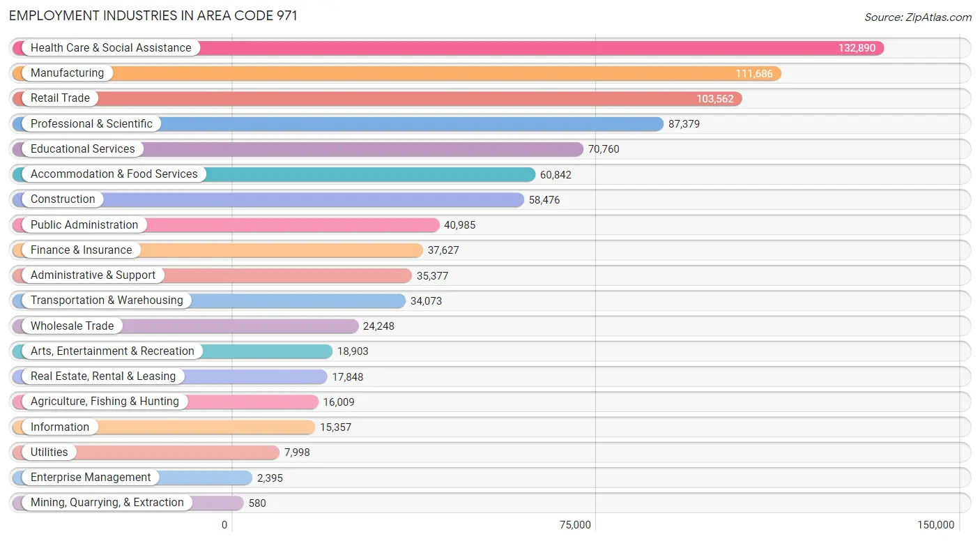Click the Educational Services label
This screenshot has height=541, width=980.
point(83,148)
